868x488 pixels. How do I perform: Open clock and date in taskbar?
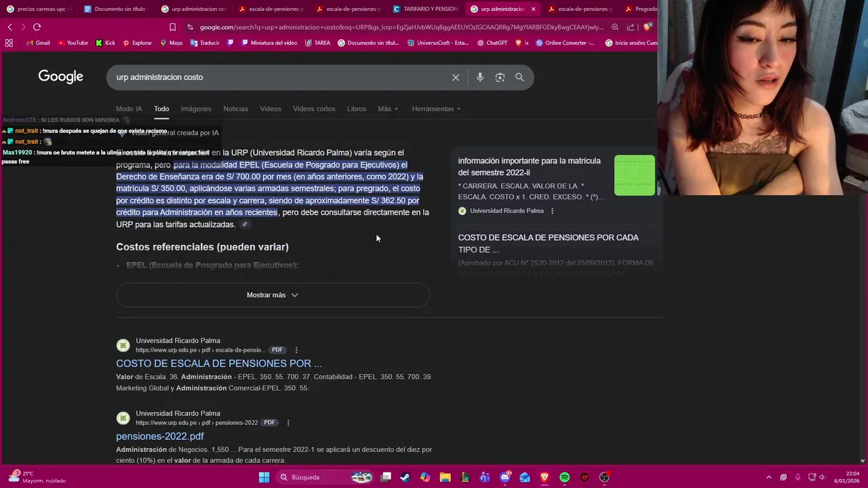[847, 477]
